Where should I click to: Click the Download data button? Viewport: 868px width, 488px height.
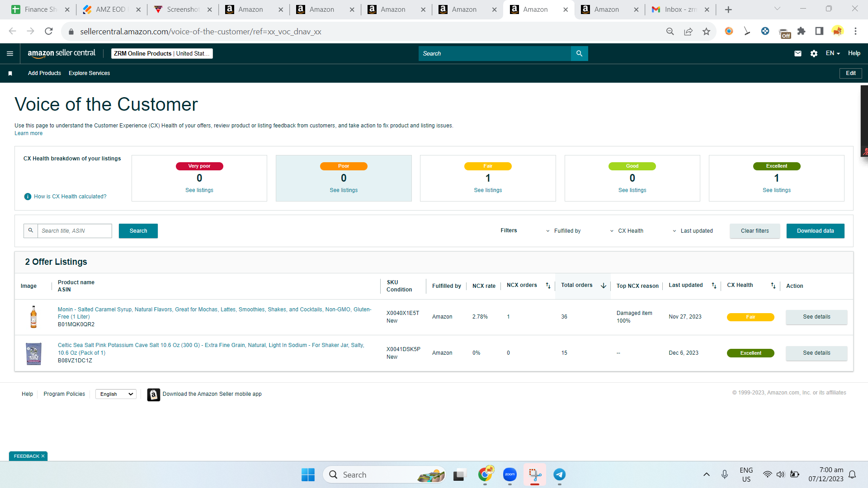[816, 231]
